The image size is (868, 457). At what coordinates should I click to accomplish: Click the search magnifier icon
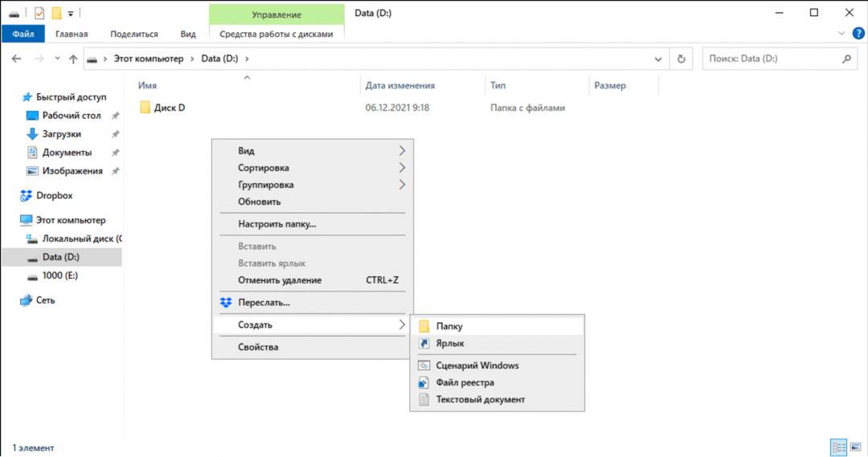(846, 59)
